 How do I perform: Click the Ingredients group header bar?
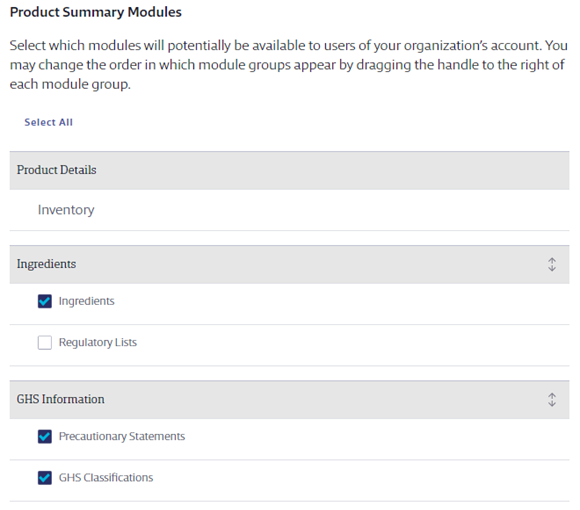[x=289, y=264]
